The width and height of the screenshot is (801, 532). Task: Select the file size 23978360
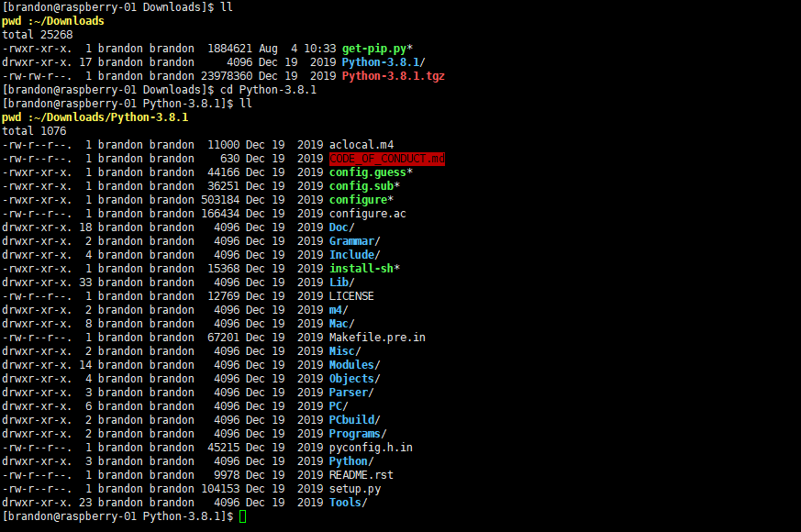point(227,76)
